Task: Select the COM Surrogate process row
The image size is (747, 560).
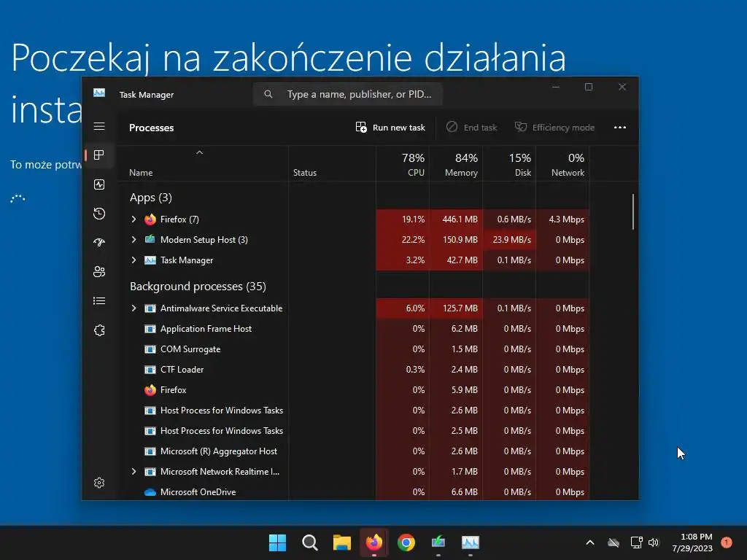Action: tap(354, 349)
